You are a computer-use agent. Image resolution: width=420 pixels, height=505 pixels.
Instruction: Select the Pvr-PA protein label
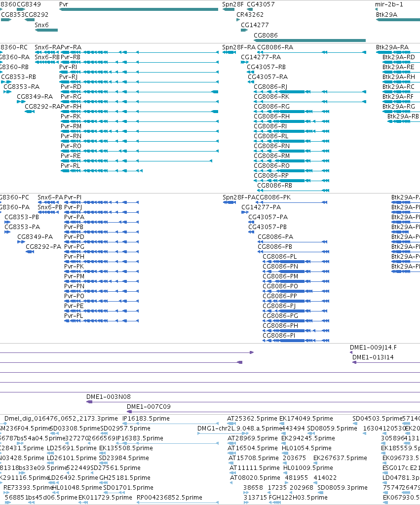(75, 217)
